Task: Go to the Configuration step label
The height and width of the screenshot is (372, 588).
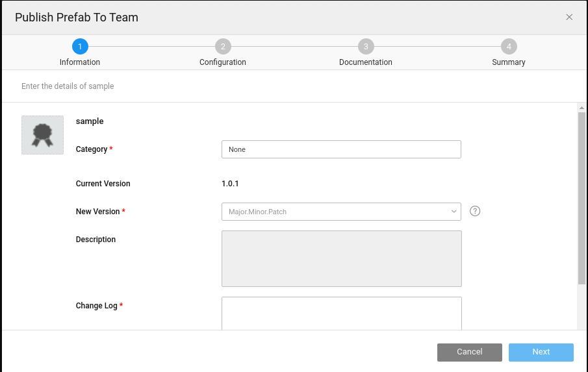Action: [223, 62]
